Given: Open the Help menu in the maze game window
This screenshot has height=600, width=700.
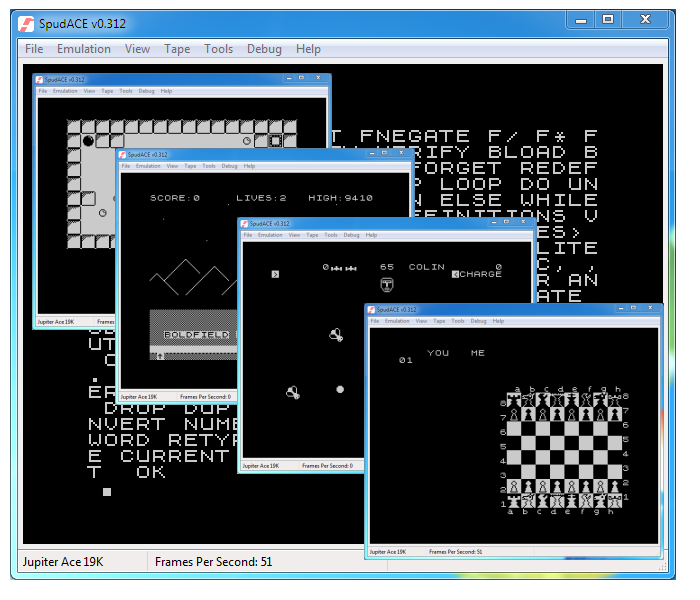Looking at the screenshot, I should tap(166, 91).
